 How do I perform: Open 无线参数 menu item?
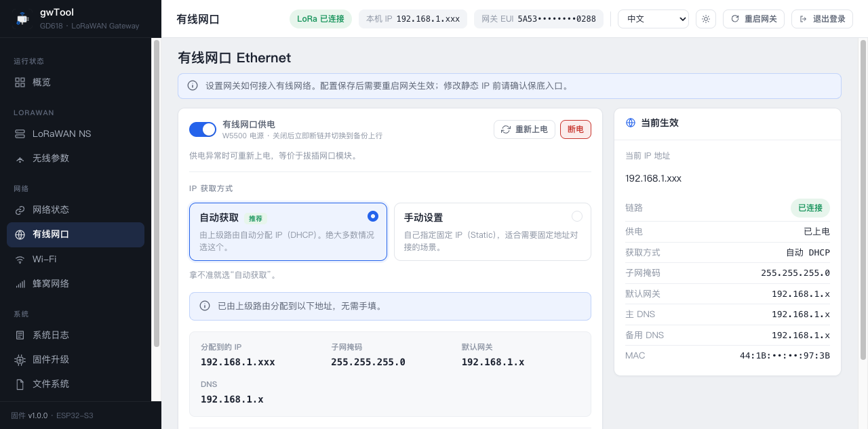[x=75, y=158]
